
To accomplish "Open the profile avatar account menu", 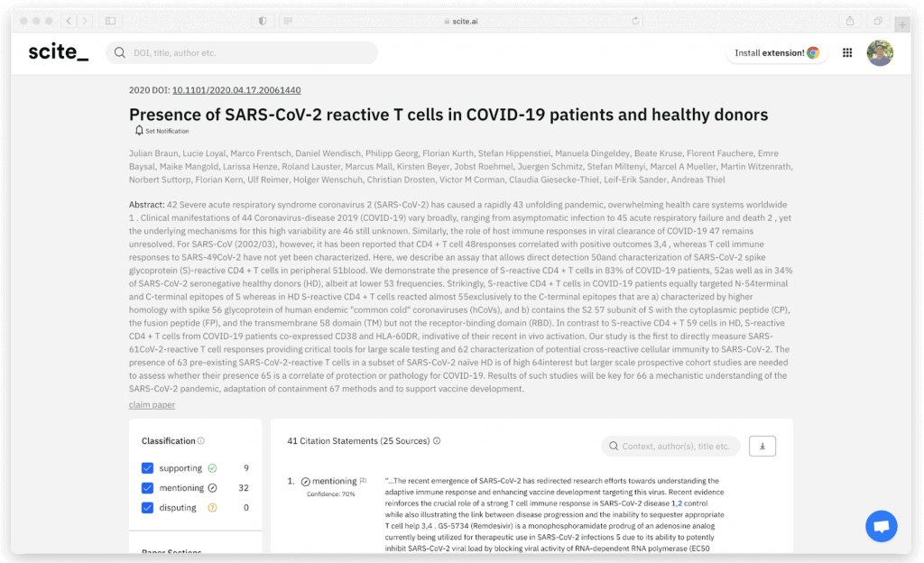I will click(881, 52).
